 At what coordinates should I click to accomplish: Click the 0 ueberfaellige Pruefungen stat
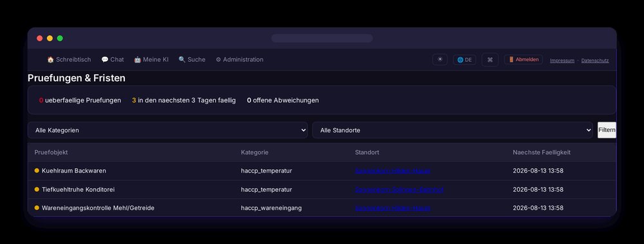tap(80, 100)
